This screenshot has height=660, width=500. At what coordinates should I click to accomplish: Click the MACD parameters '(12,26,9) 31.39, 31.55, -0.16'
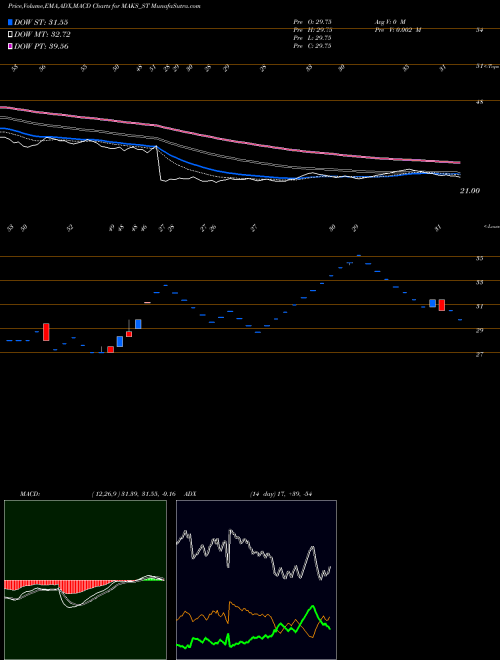(x=133, y=494)
